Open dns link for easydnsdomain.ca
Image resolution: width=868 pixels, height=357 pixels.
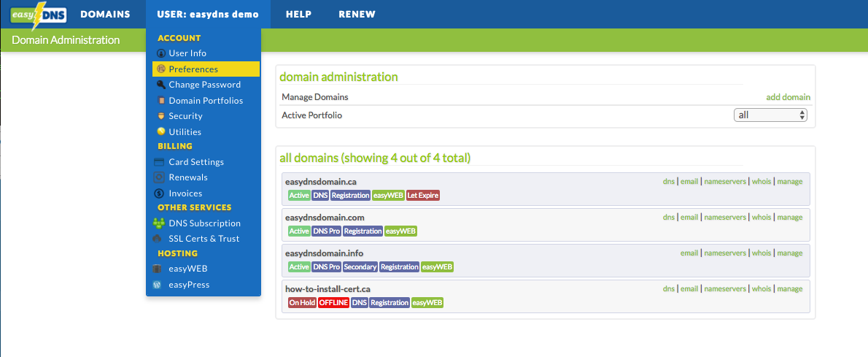669,181
